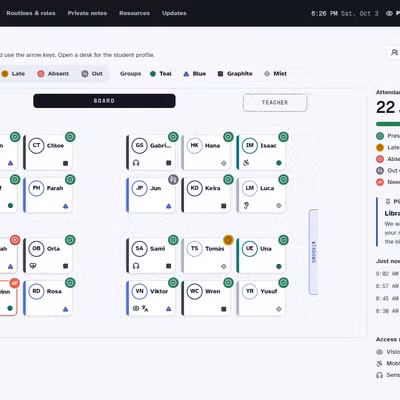Click the WC avatar on Wren's card
This screenshot has width=400, height=400.
point(194,291)
